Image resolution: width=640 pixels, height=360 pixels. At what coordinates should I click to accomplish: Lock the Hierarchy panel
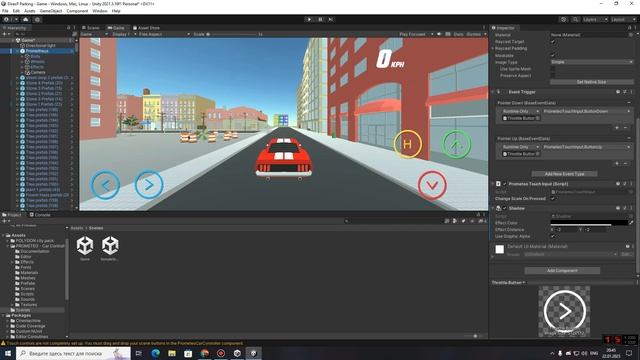(x=69, y=28)
